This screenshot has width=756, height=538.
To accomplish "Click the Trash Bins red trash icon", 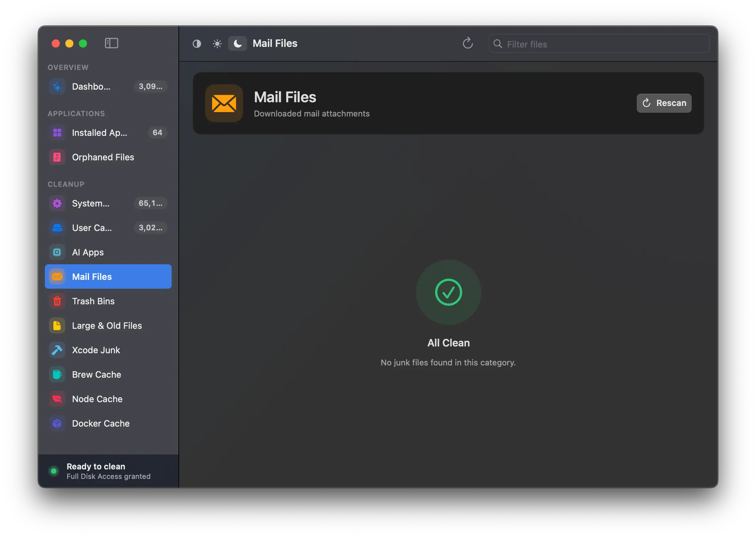I will click(x=57, y=301).
